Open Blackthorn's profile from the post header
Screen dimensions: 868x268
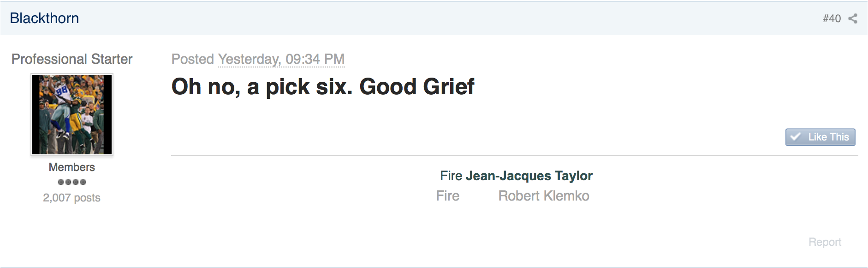44,18
